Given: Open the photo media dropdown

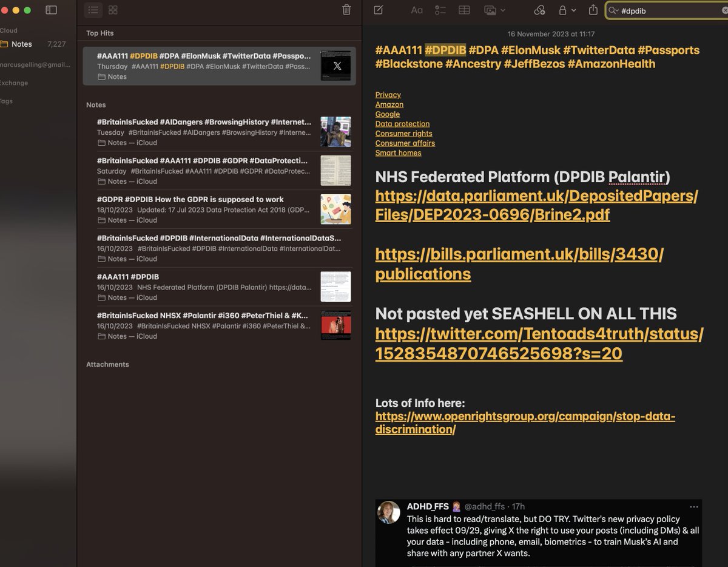Looking at the screenshot, I should tap(494, 10).
